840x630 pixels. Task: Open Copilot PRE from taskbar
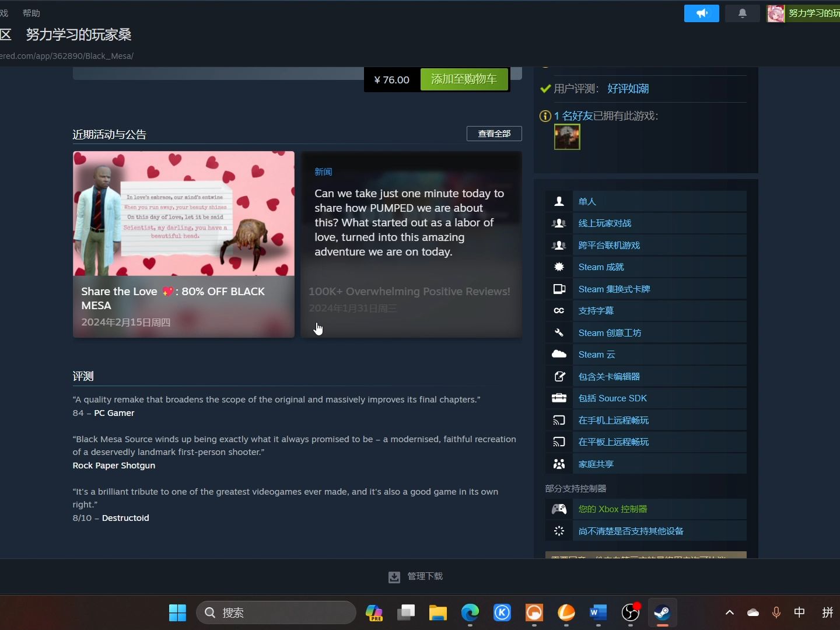coord(374,612)
